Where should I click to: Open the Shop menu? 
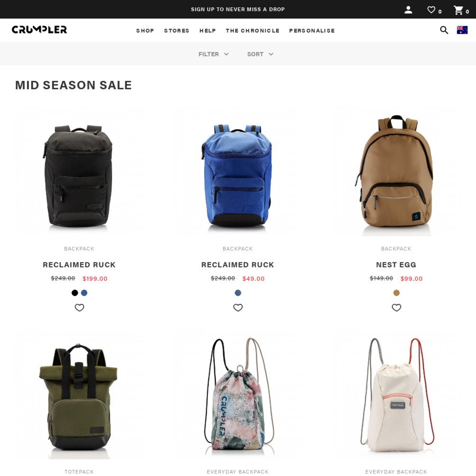[145, 31]
